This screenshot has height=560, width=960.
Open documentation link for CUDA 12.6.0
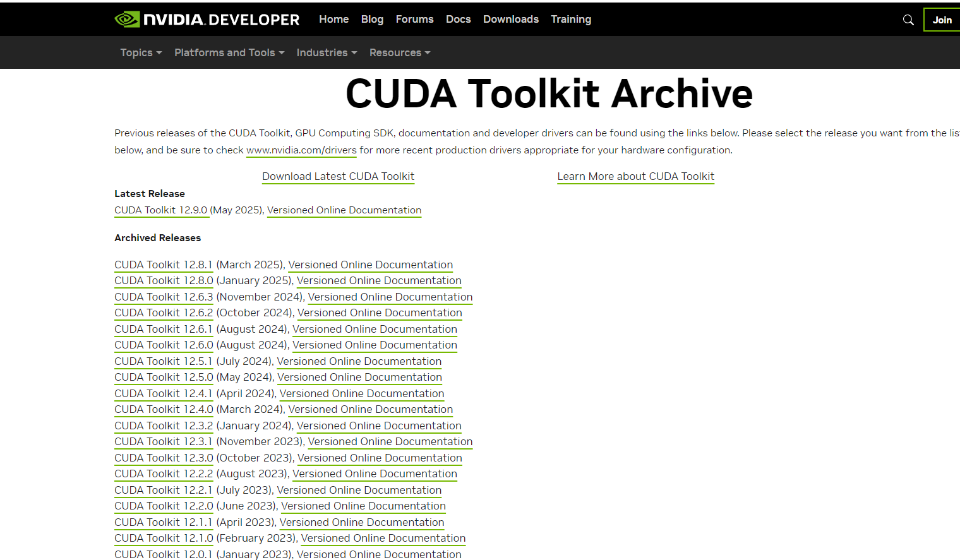[375, 345]
